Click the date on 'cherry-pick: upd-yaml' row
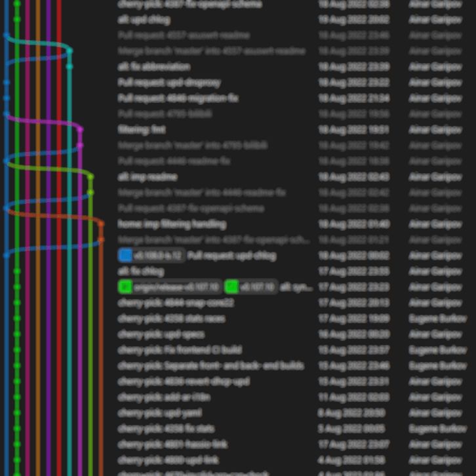 tap(351, 413)
